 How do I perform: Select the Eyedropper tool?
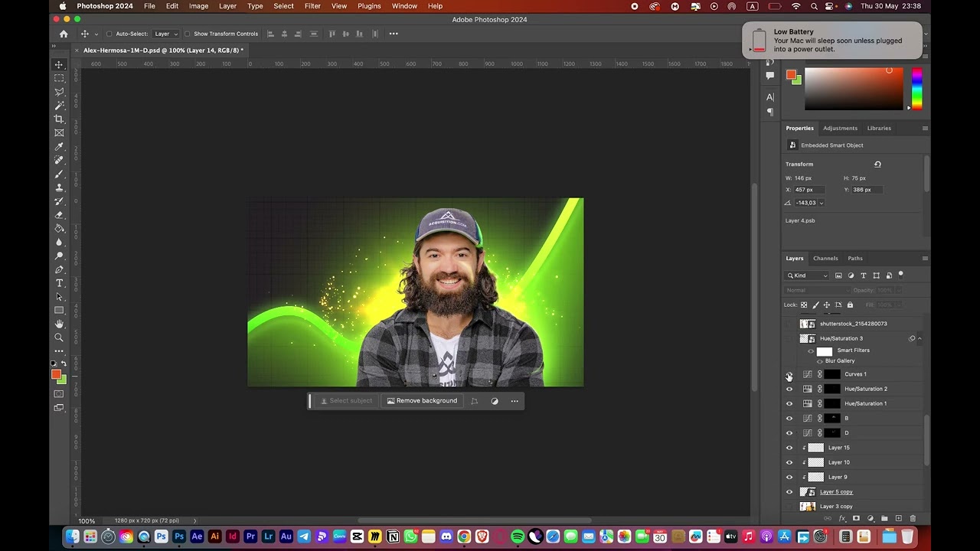[x=59, y=147]
